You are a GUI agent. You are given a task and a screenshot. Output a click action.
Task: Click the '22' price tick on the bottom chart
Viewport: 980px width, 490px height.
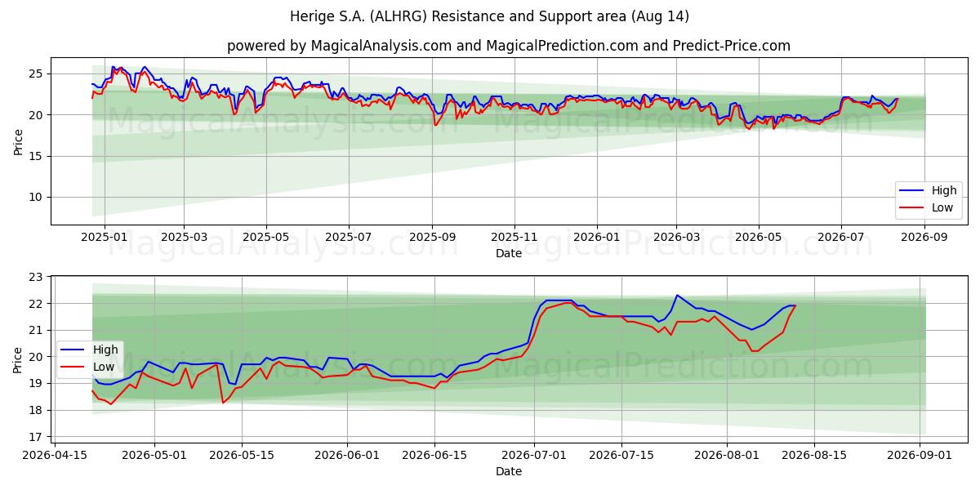[37, 304]
